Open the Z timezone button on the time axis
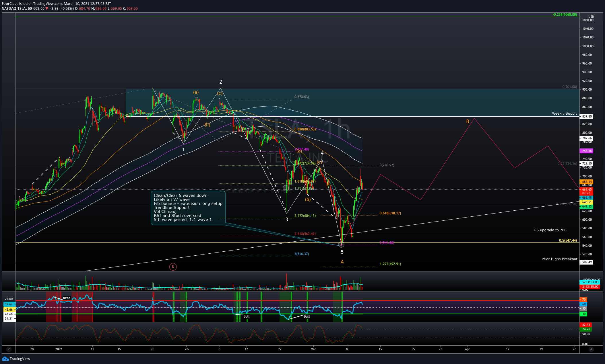This screenshot has height=364, width=605. 9,349
